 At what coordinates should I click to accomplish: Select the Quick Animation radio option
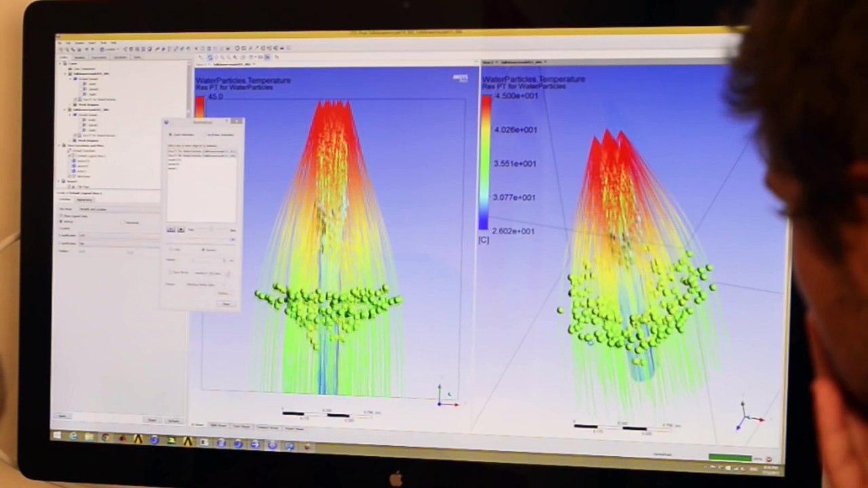pyautogui.click(x=170, y=134)
